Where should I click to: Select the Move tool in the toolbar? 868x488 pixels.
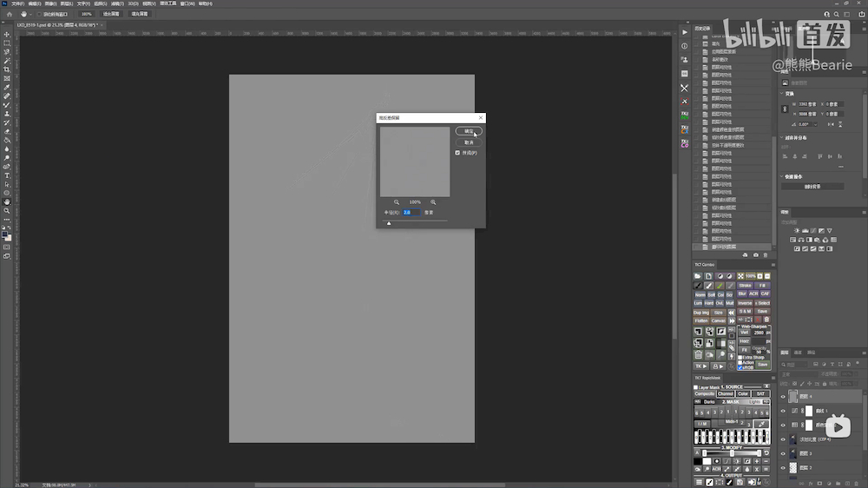tap(7, 34)
